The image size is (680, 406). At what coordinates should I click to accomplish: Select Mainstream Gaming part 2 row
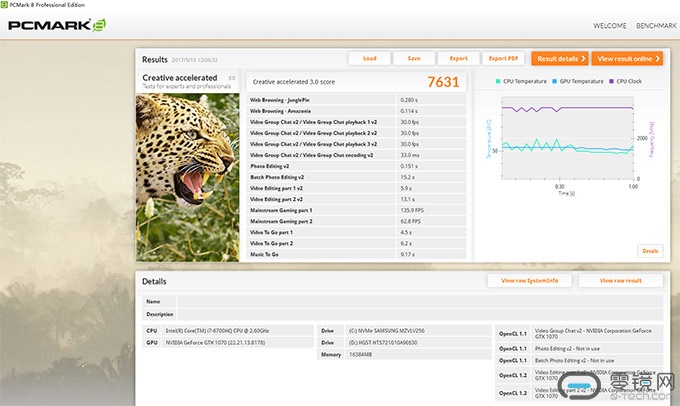356,221
